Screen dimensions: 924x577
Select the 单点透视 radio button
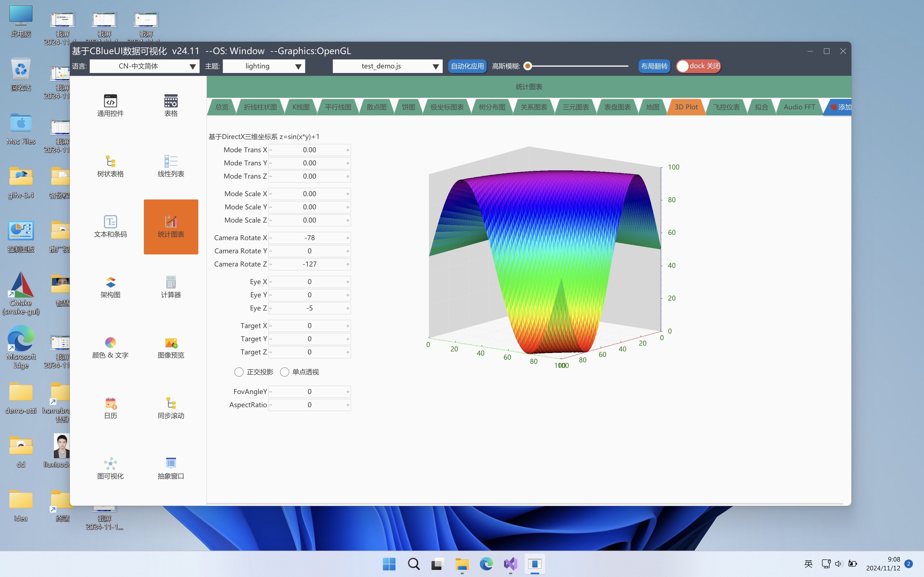tap(284, 372)
